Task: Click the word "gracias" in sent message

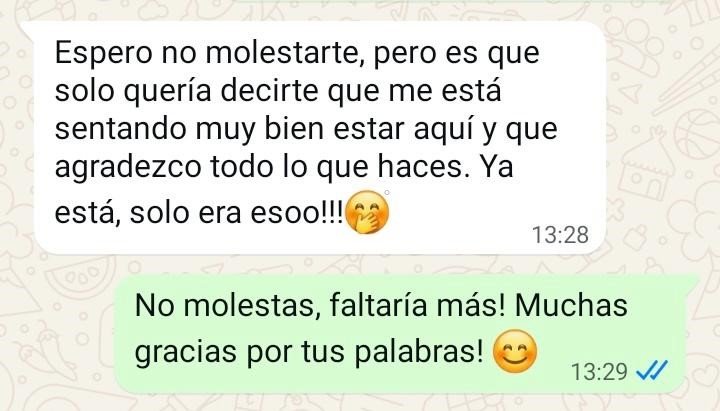Action: tap(186, 354)
